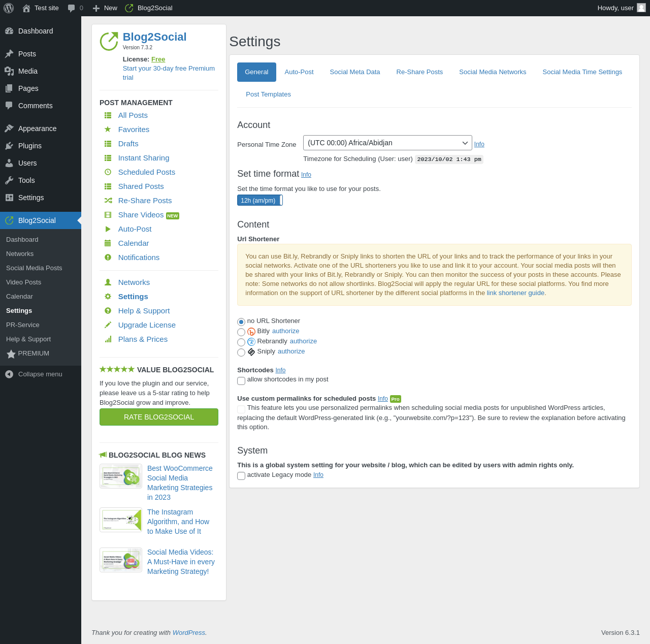650x644 pixels.
Task: Enable allow shortcodes in my post
Action: (241, 381)
